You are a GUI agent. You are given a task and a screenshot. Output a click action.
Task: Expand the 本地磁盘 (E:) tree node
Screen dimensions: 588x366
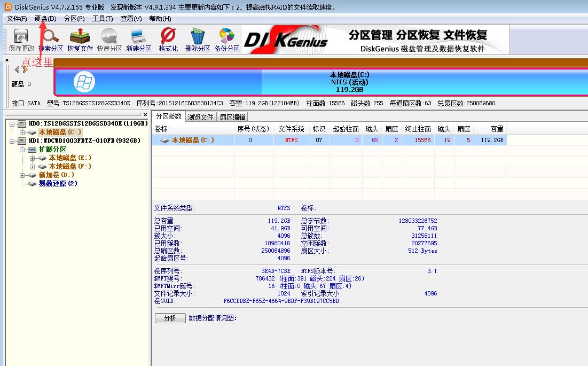click(x=33, y=158)
